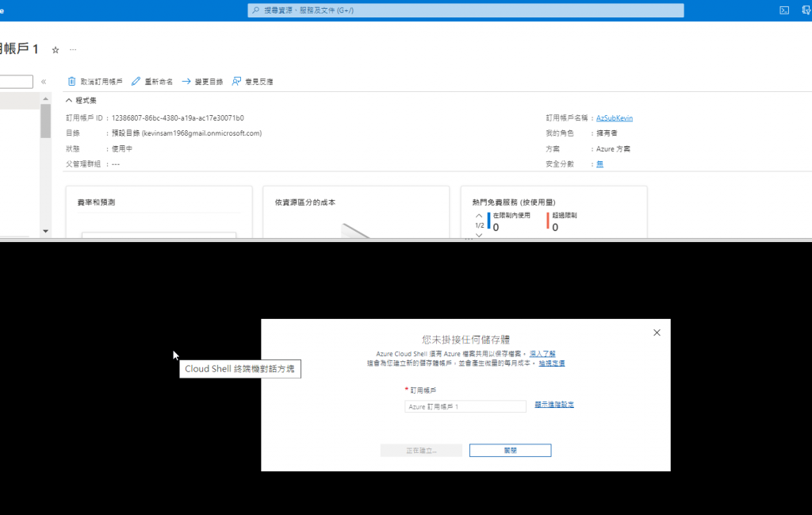The width and height of the screenshot is (812, 515).
Task: Click the 依資源區分的成本 card title
Action: [x=305, y=202]
